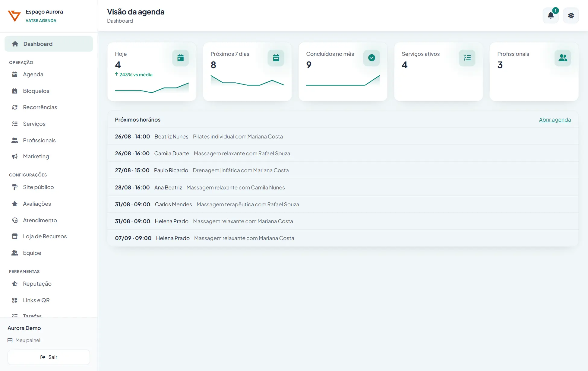The width and height of the screenshot is (588, 371).
Task: Select the Helena Prado 31/08 appointment row
Action: click(343, 221)
